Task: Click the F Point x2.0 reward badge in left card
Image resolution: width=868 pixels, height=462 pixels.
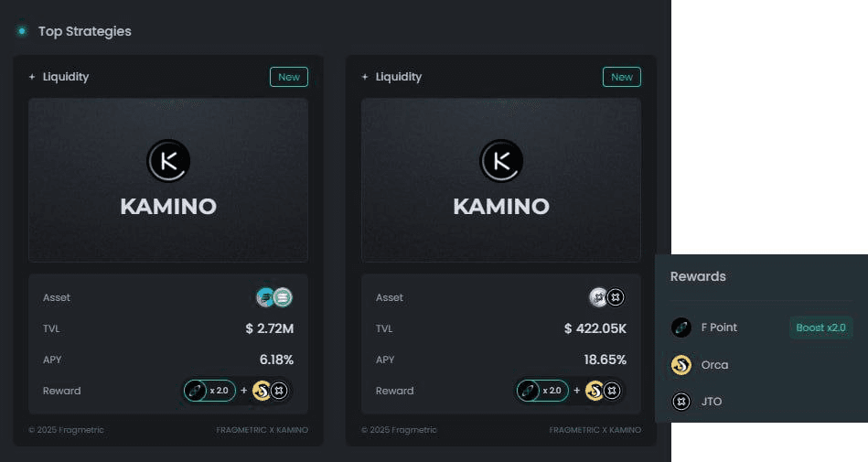Action: 209,391
